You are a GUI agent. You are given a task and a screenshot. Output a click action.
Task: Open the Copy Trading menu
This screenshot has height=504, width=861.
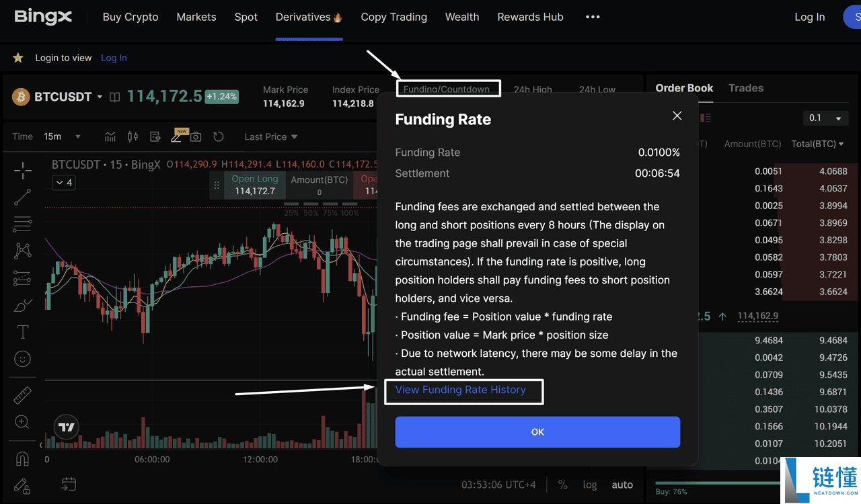[394, 17]
